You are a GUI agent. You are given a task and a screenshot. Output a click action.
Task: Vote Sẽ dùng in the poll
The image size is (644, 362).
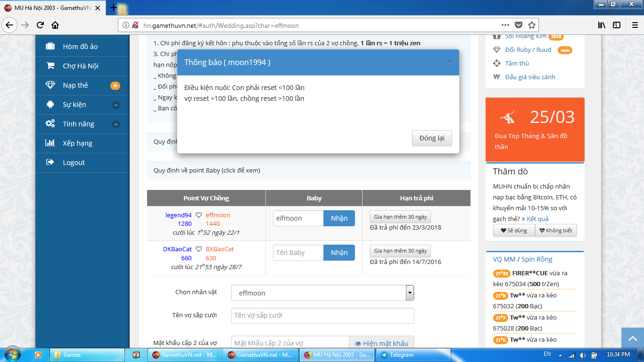(x=513, y=230)
